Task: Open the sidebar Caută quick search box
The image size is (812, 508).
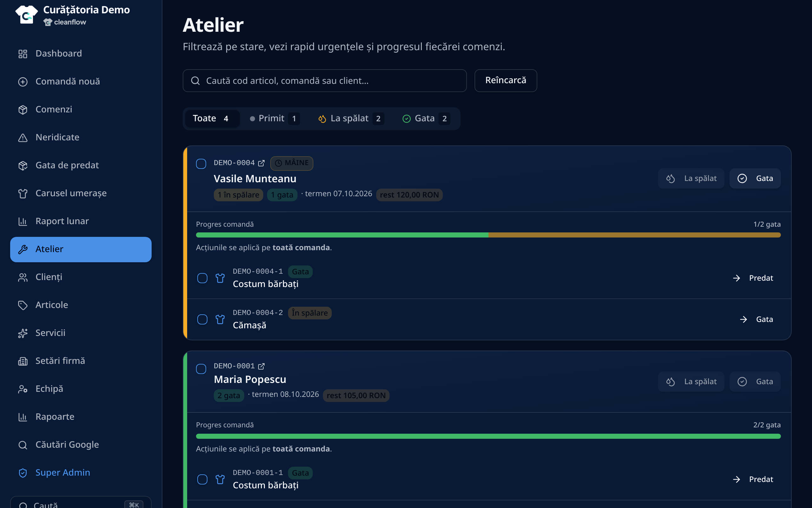Action: click(81, 503)
